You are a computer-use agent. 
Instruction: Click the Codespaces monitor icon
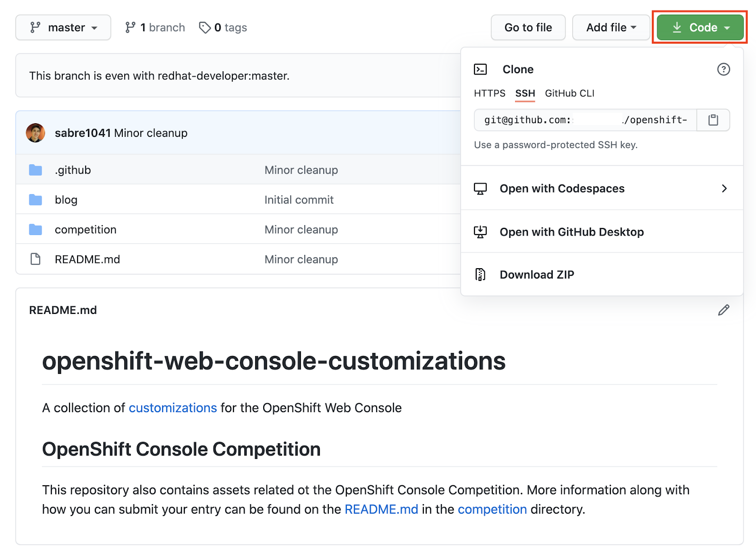pyautogui.click(x=480, y=188)
